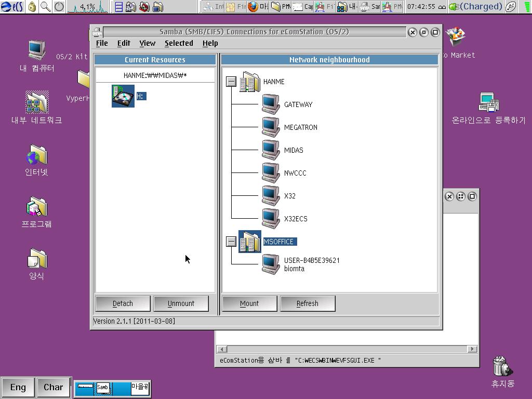Collapse the MSOFFICE workgroup tree

tap(231, 242)
